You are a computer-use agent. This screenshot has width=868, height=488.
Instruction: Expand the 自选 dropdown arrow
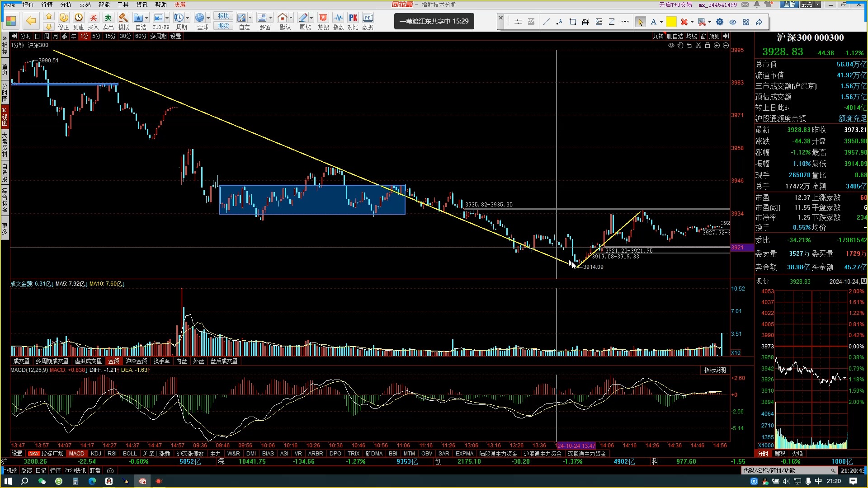tap(147, 18)
